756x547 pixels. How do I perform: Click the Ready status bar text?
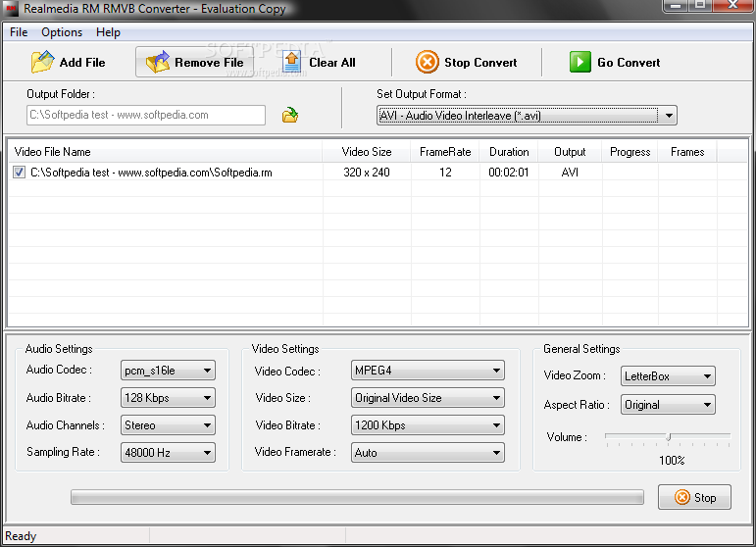click(x=21, y=536)
